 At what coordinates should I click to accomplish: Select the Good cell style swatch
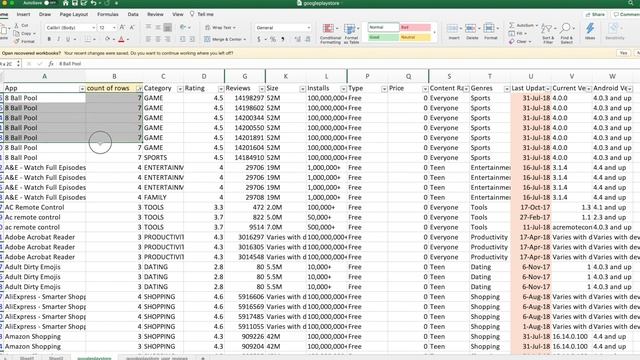[383, 37]
